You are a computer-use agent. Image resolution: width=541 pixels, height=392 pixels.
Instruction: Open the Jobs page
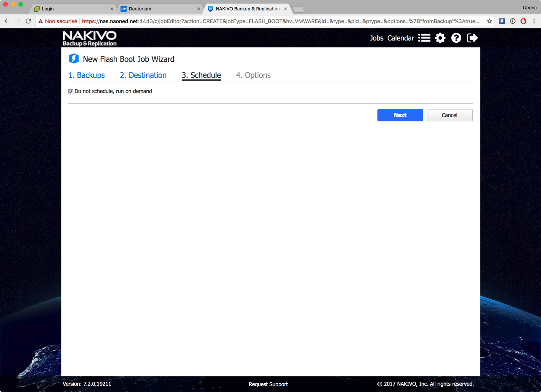click(x=376, y=38)
